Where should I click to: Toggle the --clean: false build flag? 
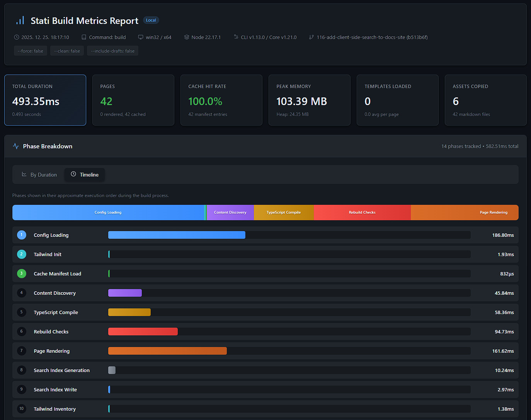(x=66, y=51)
